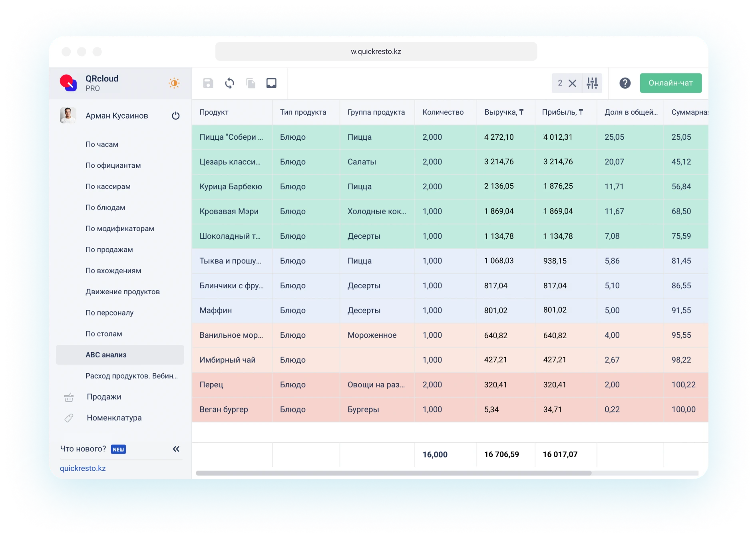The width and height of the screenshot is (756, 539).
Task: Open the Номенклатура section in sidebar
Action: [x=114, y=418]
